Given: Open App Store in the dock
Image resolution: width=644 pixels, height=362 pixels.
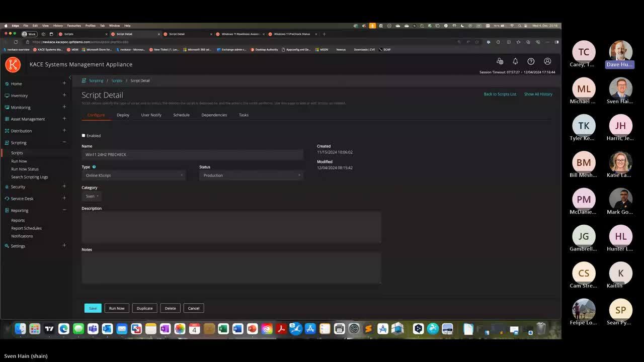Looking at the screenshot, I should pos(310,329).
